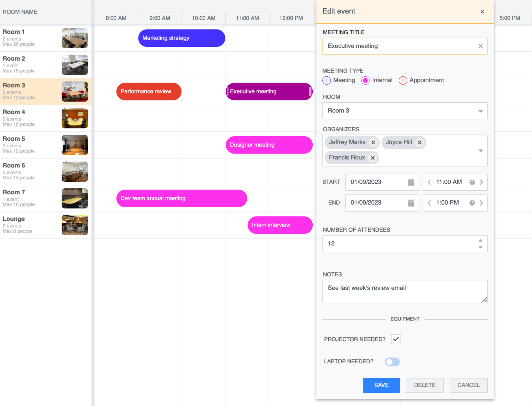
Task: Enable the laptop needed toggle
Action: tap(392, 362)
